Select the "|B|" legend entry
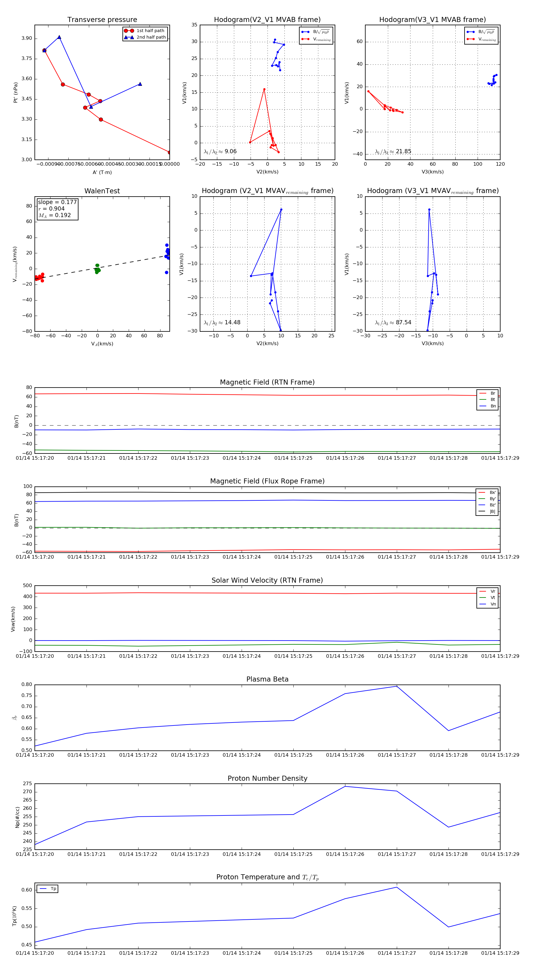Viewport: 535px width, 980px height. (x=487, y=511)
